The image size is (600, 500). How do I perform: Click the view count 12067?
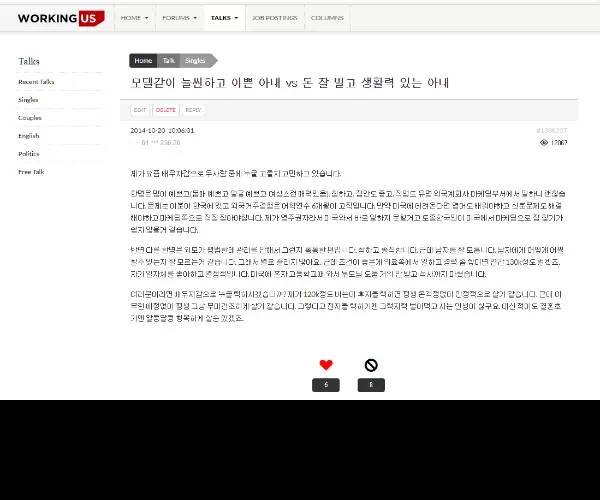[559, 143]
